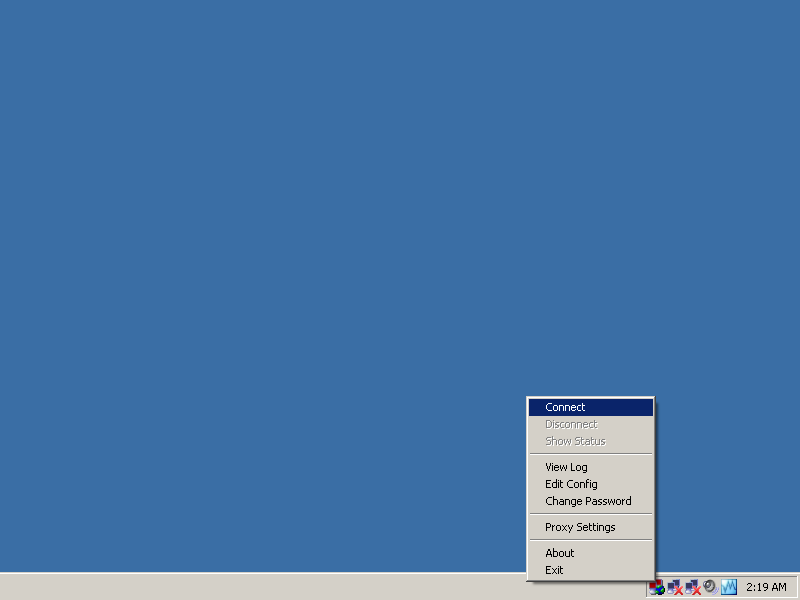Image resolution: width=800 pixels, height=600 pixels.
Task: Open the blue waveform monitor tray icon
Action: click(x=729, y=587)
